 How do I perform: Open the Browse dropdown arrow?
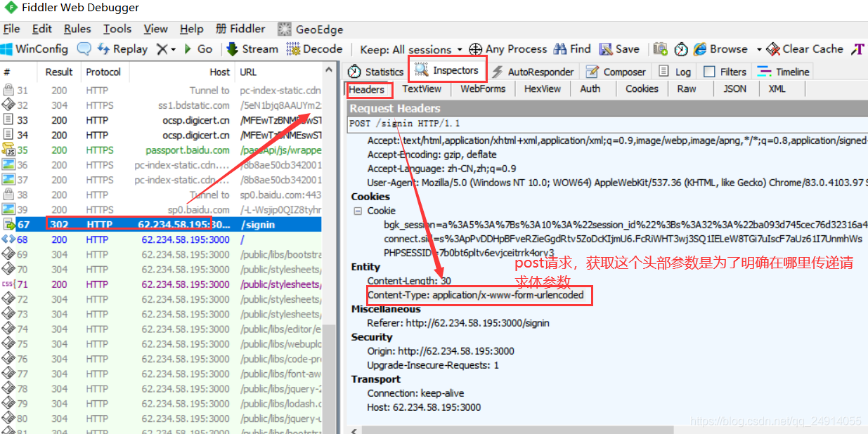(x=759, y=50)
